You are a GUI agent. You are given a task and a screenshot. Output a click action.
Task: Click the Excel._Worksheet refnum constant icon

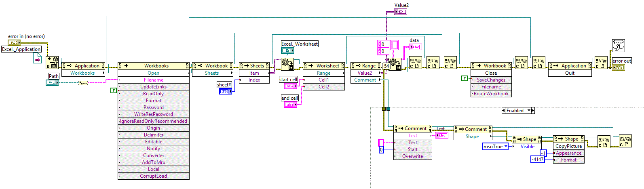[288, 50]
